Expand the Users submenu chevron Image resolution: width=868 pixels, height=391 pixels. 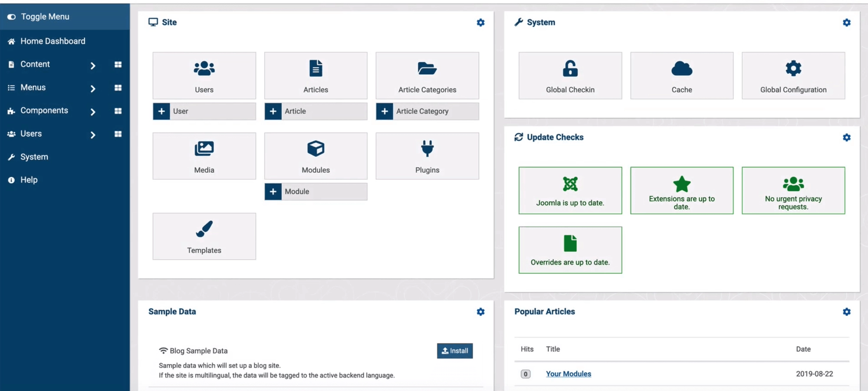click(92, 135)
